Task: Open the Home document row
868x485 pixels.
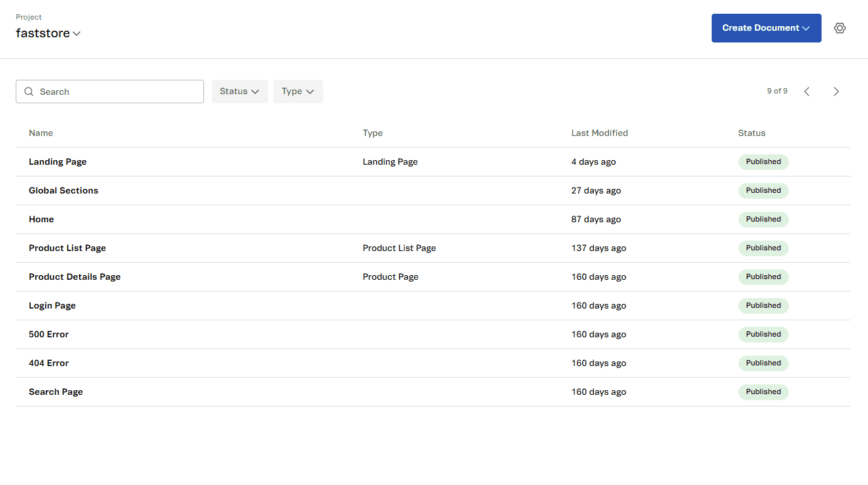Action: 41,219
